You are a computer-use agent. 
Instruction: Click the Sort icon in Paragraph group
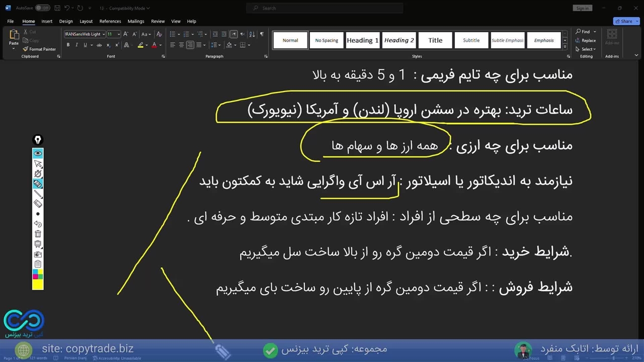[x=253, y=34]
